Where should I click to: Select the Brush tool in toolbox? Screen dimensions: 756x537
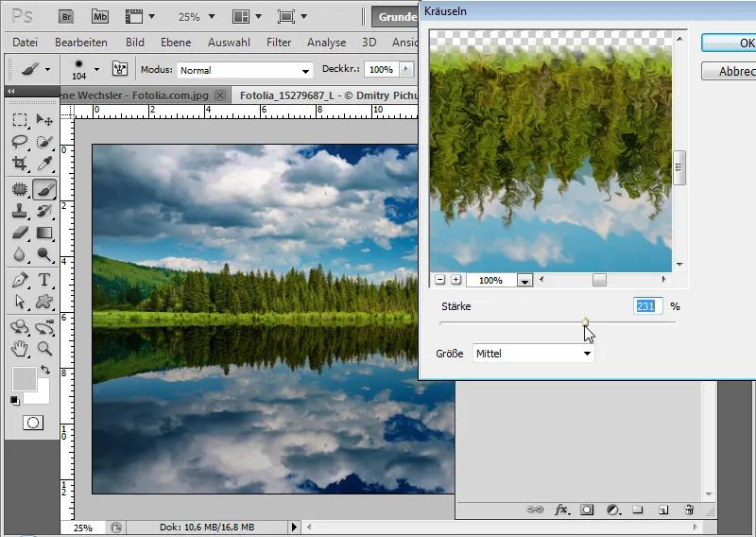(x=44, y=189)
